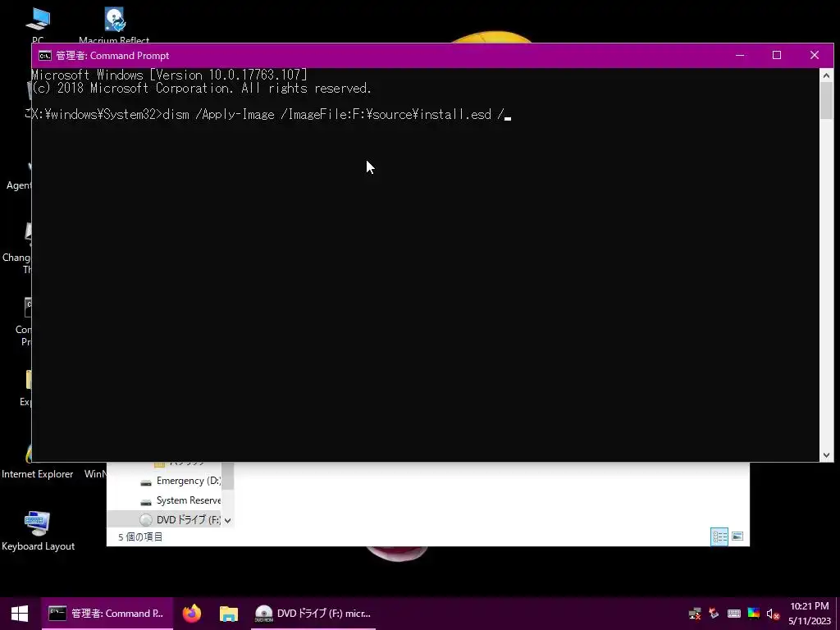This screenshot has height=630, width=840.
Task: Select Command Prompt taskbar button
Action: (107, 614)
